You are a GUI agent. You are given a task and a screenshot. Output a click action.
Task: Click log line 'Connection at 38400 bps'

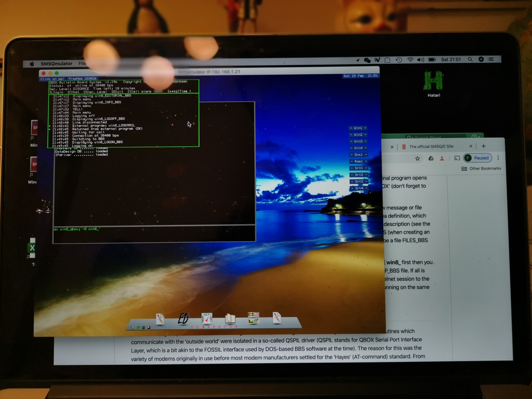(95, 136)
